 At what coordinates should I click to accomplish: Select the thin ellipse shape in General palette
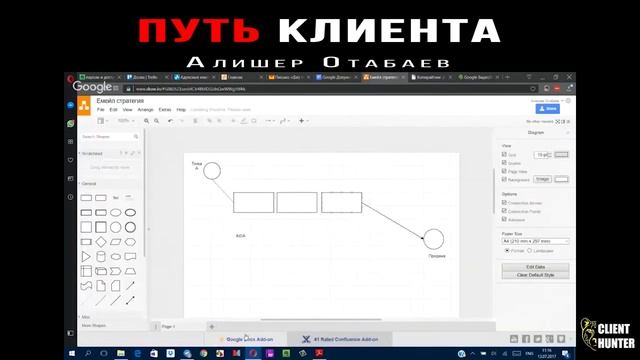(x=116, y=213)
